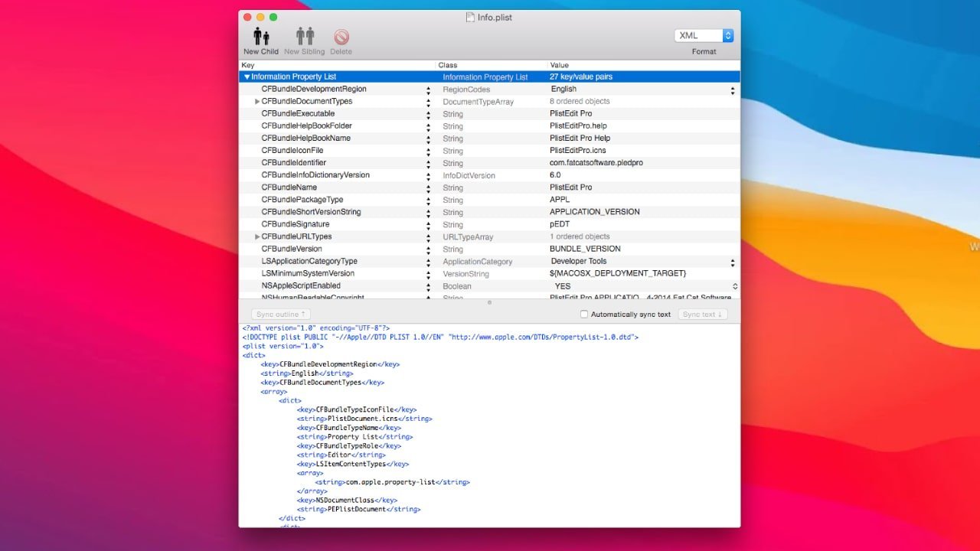
Task: Click the Class column header
Action: click(491, 66)
